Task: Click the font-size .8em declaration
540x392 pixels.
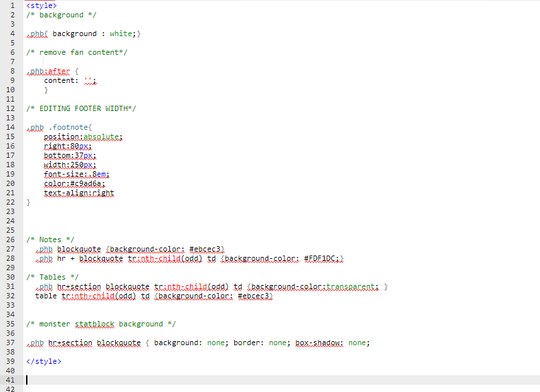Action: tap(72, 174)
